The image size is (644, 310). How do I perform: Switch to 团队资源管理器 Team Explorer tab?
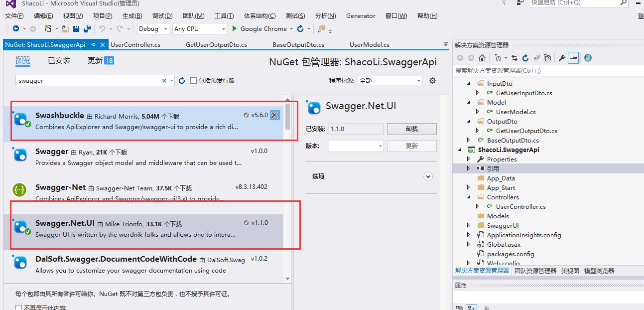click(535, 271)
